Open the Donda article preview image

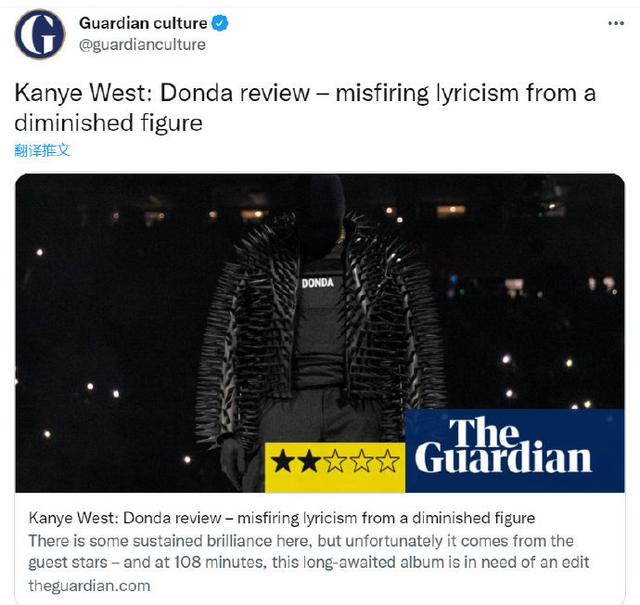320,333
